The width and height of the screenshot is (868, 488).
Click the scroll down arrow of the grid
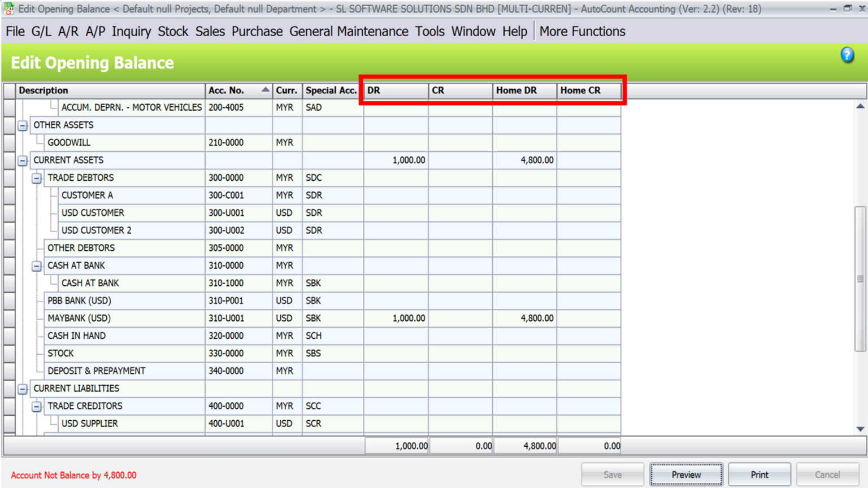[860, 429]
